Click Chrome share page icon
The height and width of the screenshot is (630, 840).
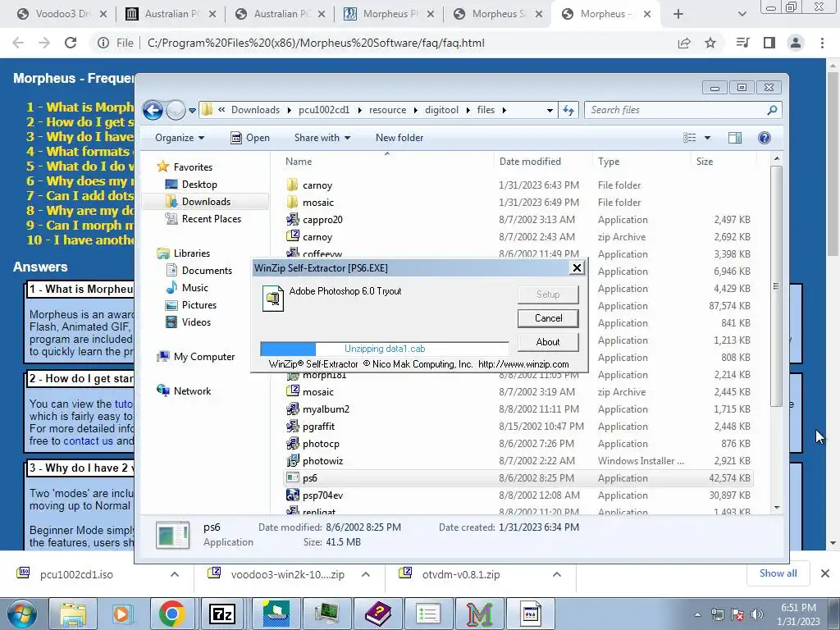coord(684,43)
